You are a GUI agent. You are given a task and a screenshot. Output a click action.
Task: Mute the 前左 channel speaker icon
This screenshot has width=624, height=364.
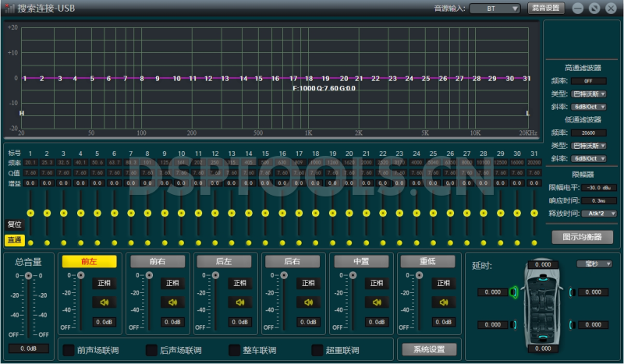[105, 302]
